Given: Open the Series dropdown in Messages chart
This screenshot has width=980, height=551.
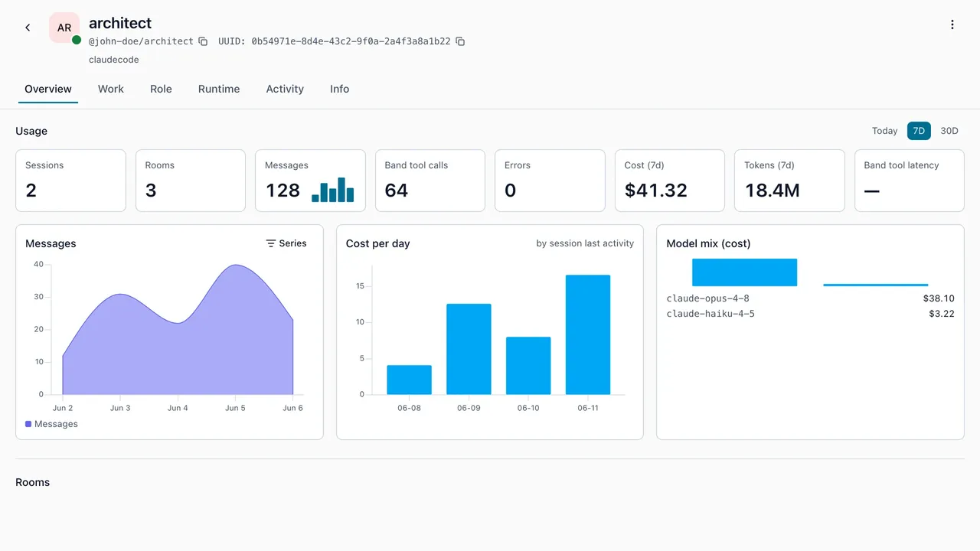Looking at the screenshot, I should click(x=286, y=243).
